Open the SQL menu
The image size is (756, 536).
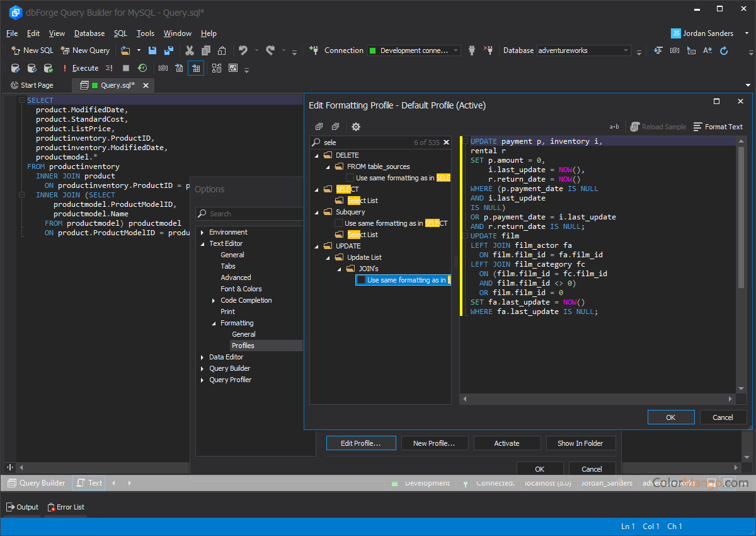[120, 33]
